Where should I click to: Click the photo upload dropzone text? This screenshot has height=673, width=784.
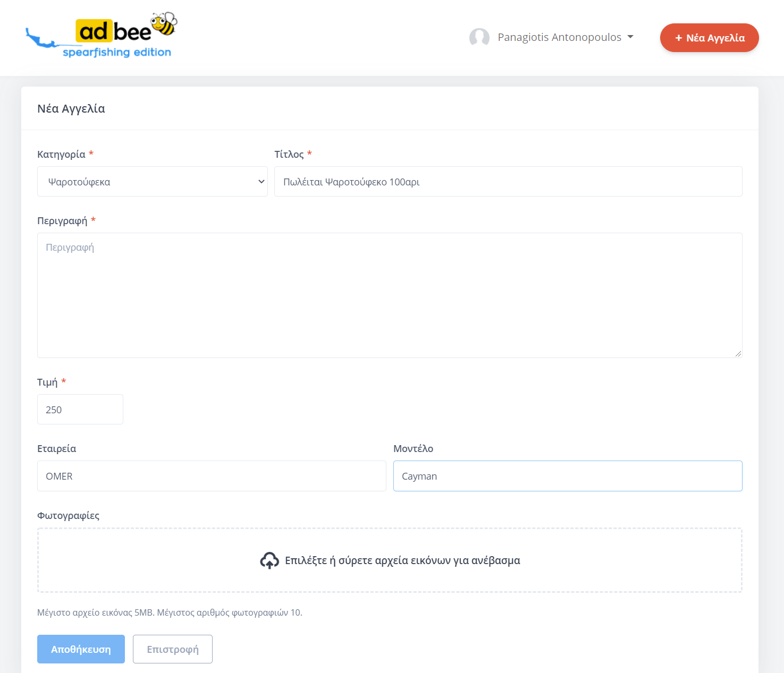[402, 560]
